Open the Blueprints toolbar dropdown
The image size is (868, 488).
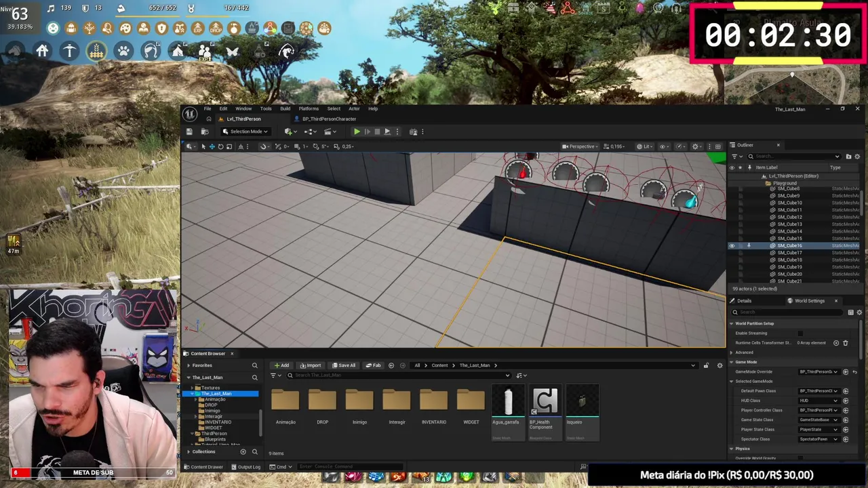311,131
